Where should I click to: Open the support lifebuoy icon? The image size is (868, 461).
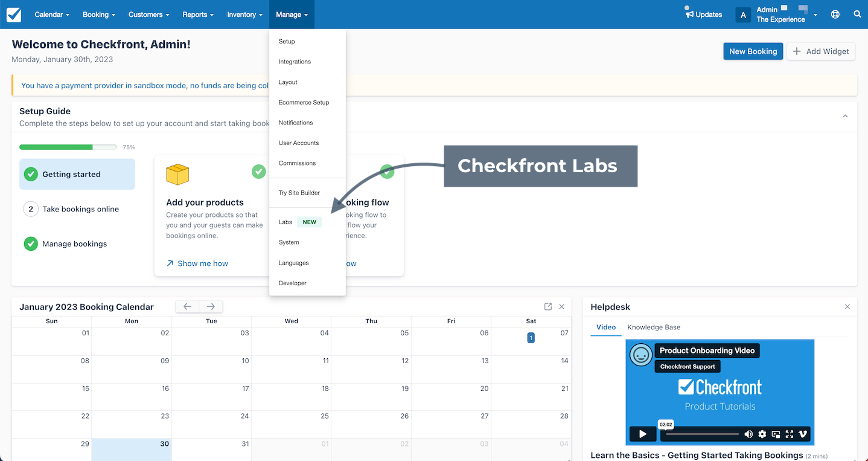click(x=835, y=15)
